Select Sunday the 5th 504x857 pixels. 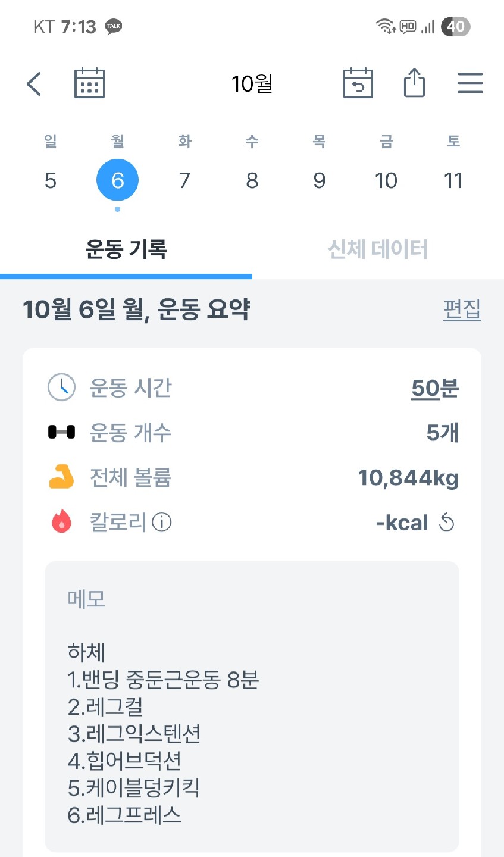coord(51,180)
